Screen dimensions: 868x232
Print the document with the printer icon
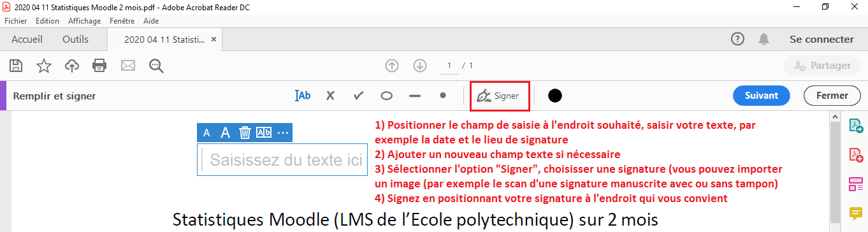coord(99,65)
